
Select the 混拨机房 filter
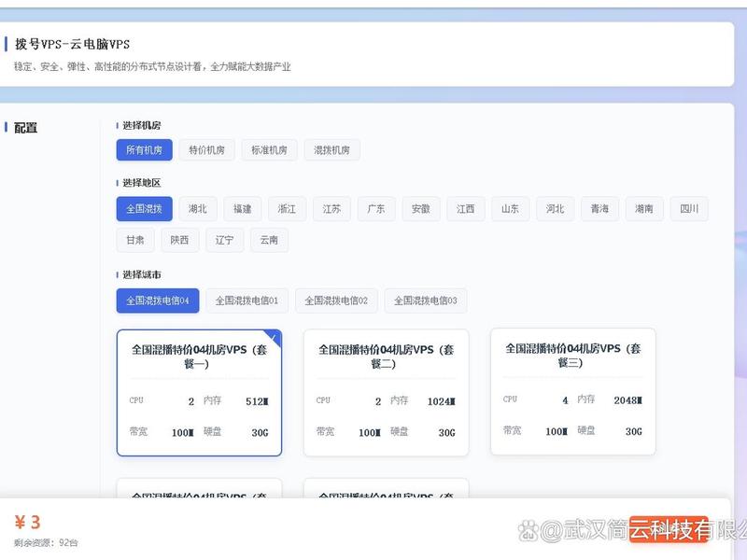tap(331, 150)
